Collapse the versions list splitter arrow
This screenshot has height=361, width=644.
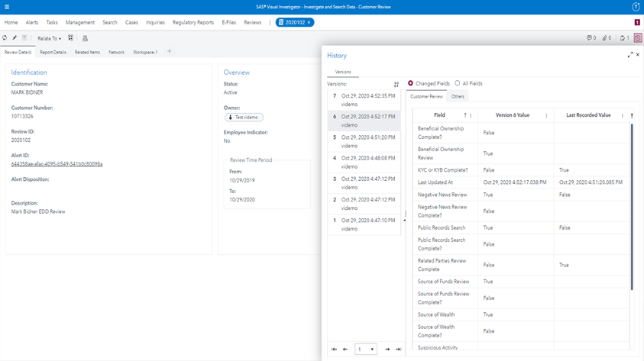coord(405,221)
